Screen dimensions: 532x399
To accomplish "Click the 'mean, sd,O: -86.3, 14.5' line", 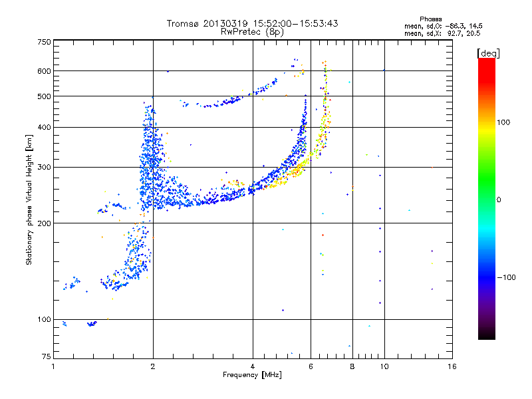I will pyautogui.click(x=443, y=26).
